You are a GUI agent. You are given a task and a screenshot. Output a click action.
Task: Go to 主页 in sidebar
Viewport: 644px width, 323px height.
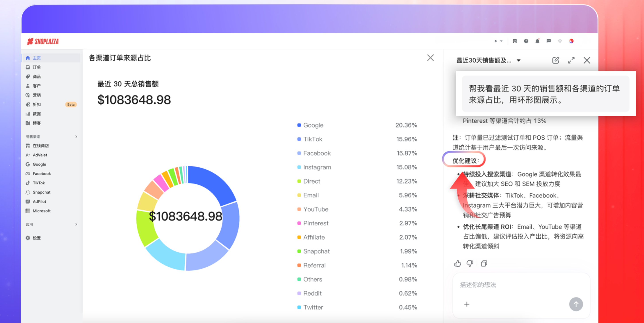coord(51,58)
